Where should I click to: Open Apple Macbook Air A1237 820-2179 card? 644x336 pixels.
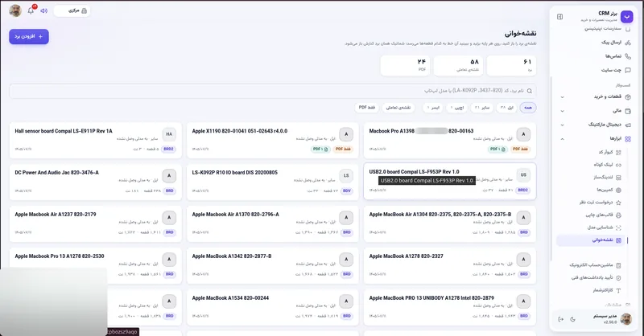[x=95, y=223]
